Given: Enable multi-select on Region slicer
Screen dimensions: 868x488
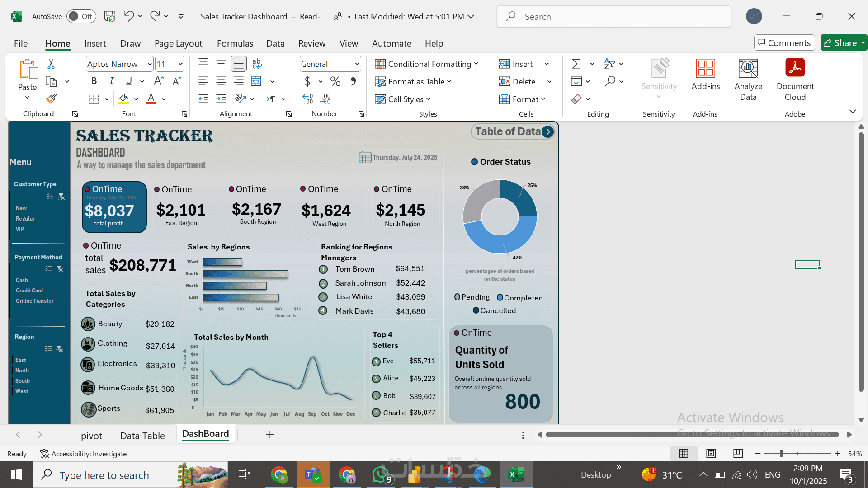Looking at the screenshot, I should [x=48, y=348].
